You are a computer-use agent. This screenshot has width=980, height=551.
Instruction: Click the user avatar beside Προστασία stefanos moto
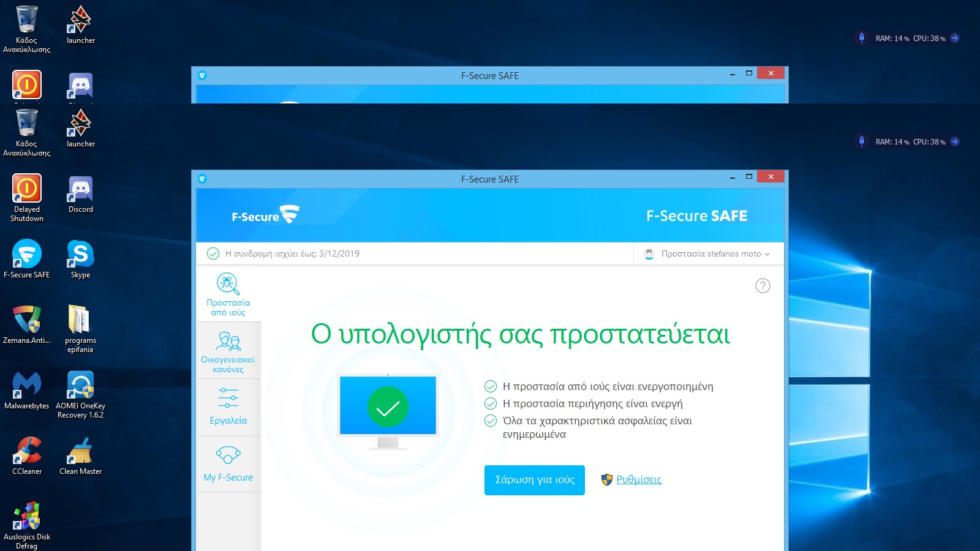click(649, 253)
